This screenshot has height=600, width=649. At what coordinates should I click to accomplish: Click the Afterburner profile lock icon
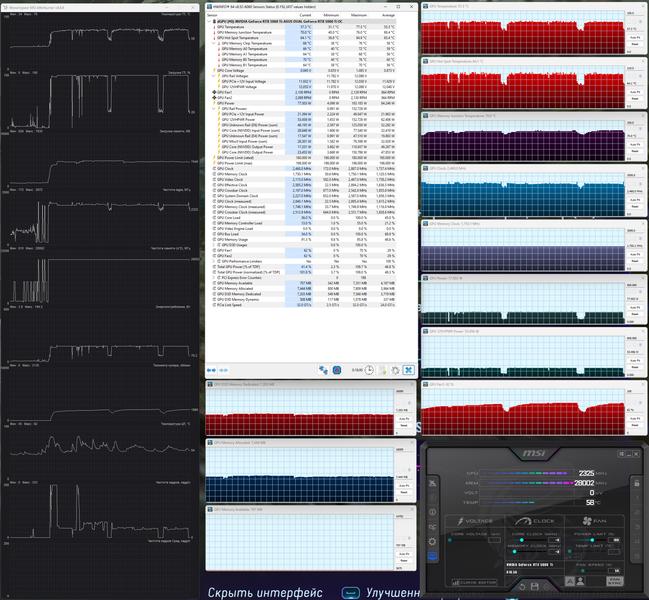[637, 483]
